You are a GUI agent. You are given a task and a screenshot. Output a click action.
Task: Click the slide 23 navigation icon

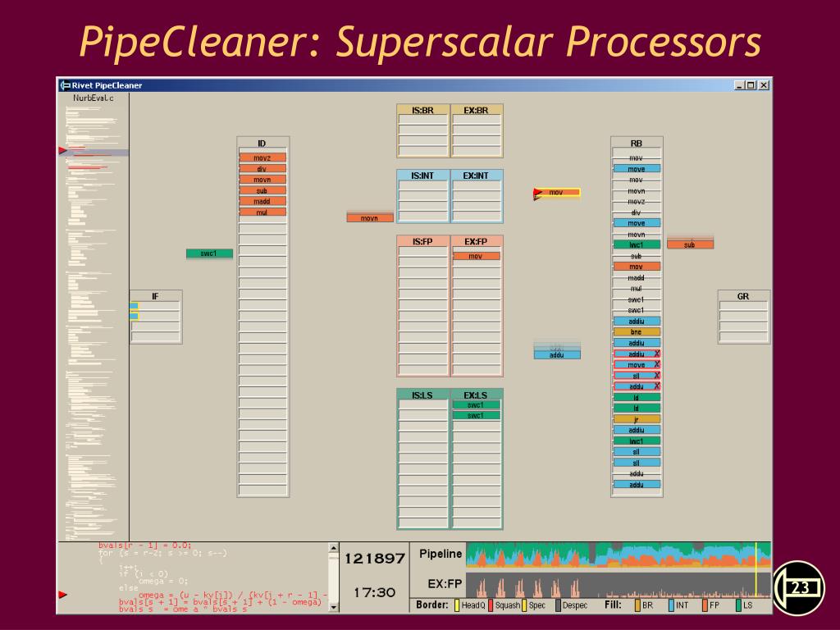(800, 587)
